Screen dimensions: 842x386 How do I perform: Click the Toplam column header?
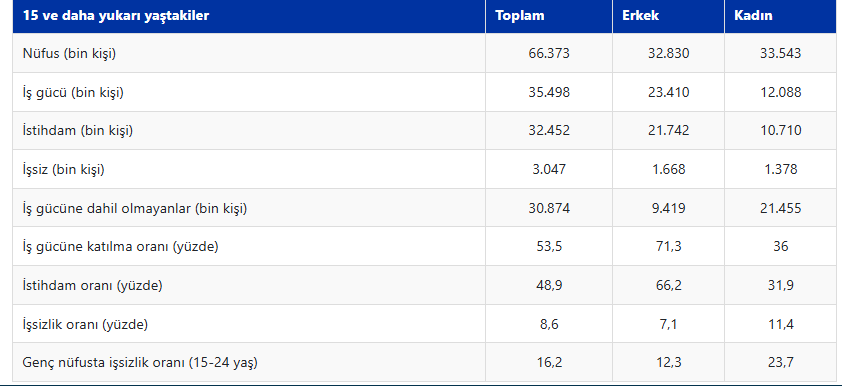point(519,15)
